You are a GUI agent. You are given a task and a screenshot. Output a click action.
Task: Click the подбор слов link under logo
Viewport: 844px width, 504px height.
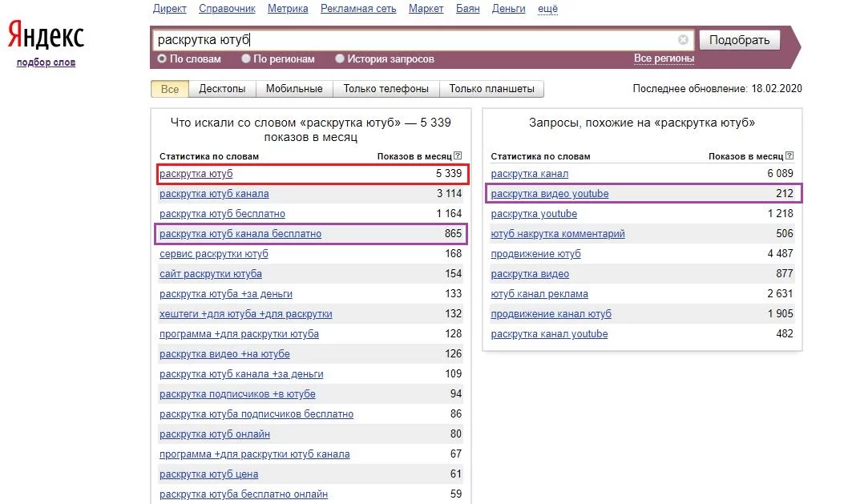(x=46, y=62)
